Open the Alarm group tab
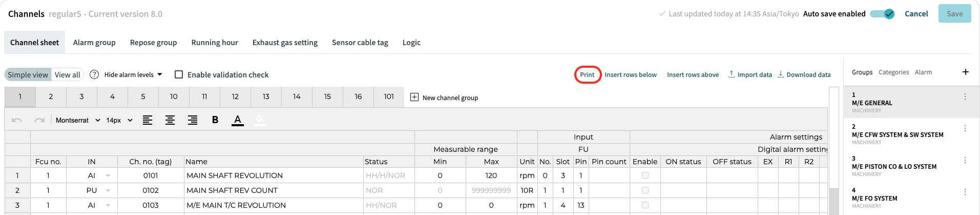The image size is (980, 215). click(94, 43)
